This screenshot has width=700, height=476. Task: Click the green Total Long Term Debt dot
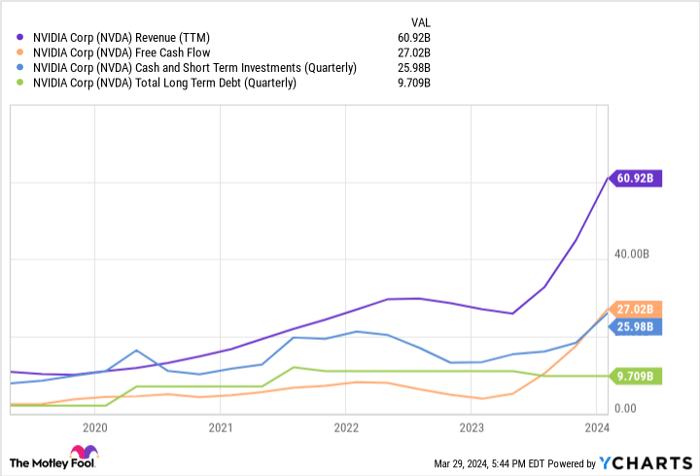(20, 83)
